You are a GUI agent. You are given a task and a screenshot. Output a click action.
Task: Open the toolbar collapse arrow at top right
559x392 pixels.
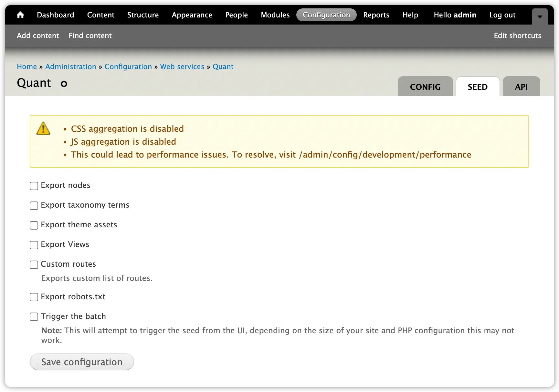(539, 16)
